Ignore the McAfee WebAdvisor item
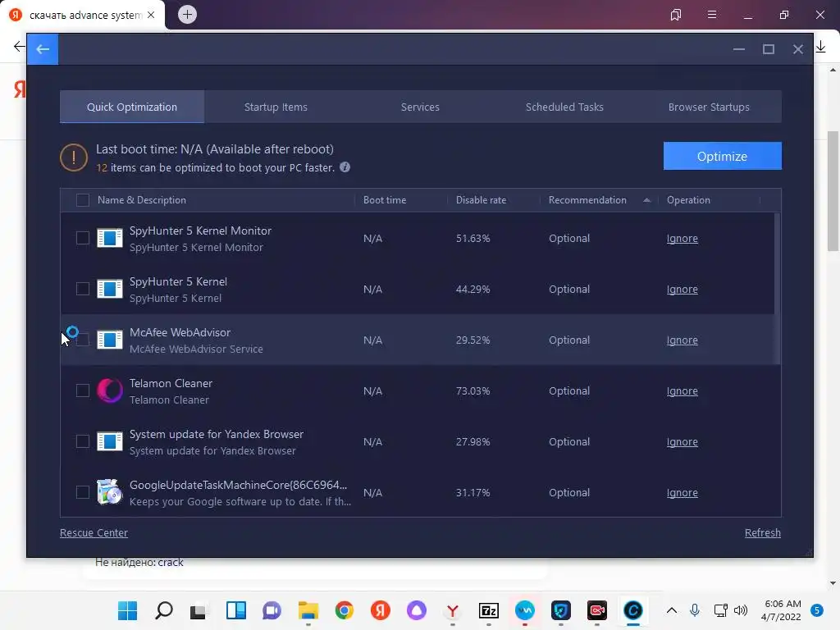Viewport: 840px width, 630px height. [x=682, y=340]
